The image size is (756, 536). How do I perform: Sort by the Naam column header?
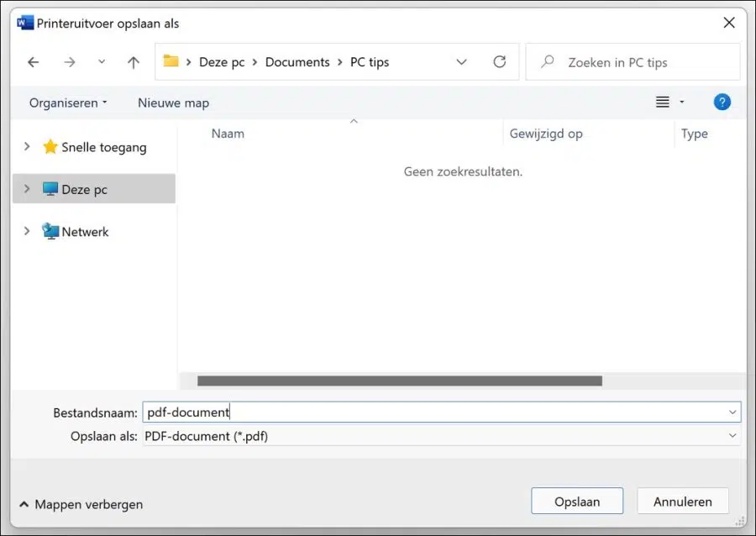click(x=228, y=134)
